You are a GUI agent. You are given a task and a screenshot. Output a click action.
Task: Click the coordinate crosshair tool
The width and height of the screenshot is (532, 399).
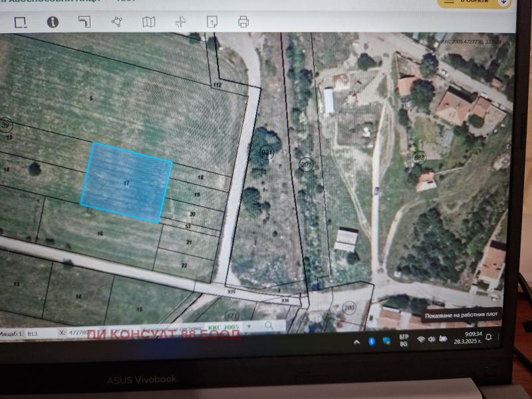click(x=180, y=22)
